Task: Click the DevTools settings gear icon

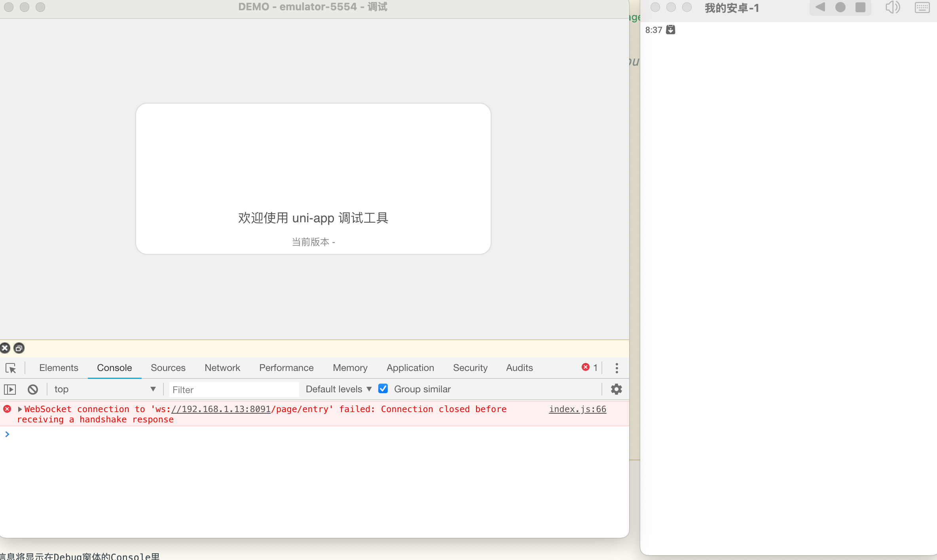Action: [616, 389]
